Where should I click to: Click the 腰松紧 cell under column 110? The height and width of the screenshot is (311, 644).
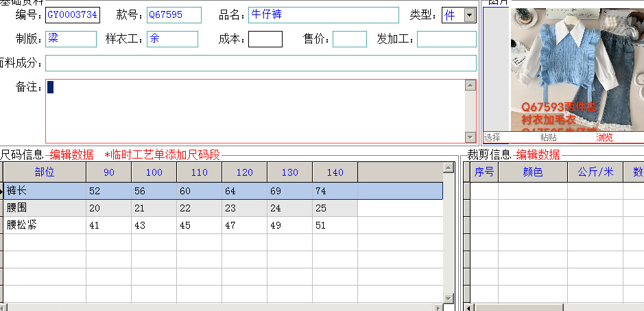click(199, 225)
